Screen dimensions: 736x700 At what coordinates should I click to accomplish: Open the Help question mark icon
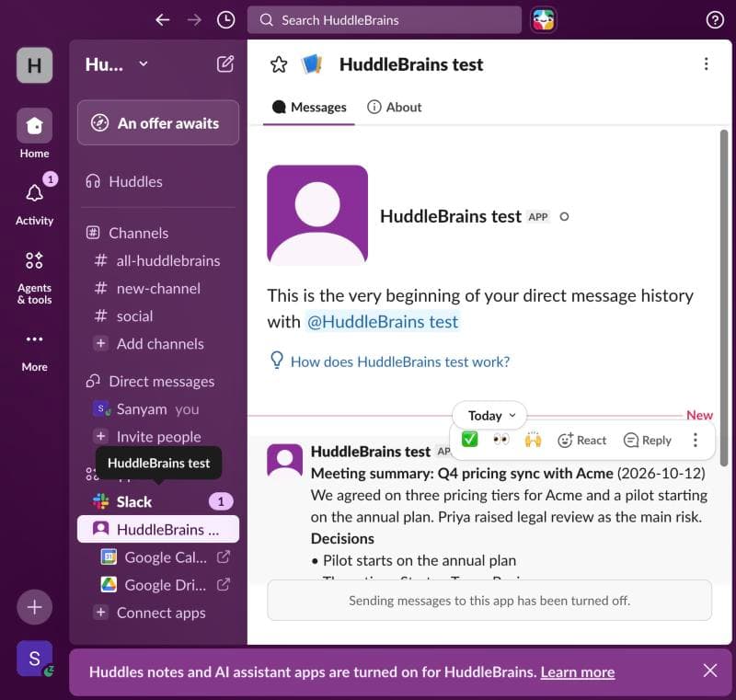(x=715, y=20)
